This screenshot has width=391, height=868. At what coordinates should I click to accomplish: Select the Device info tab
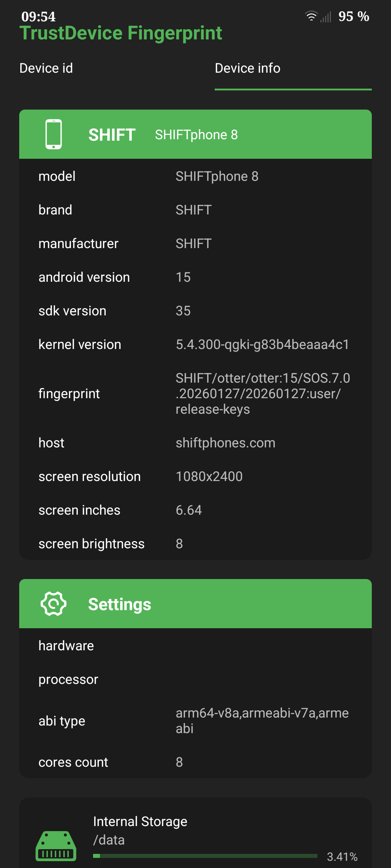[248, 68]
